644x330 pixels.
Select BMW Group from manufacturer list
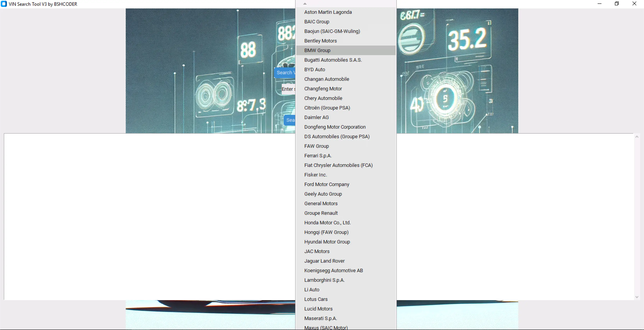click(x=317, y=50)
